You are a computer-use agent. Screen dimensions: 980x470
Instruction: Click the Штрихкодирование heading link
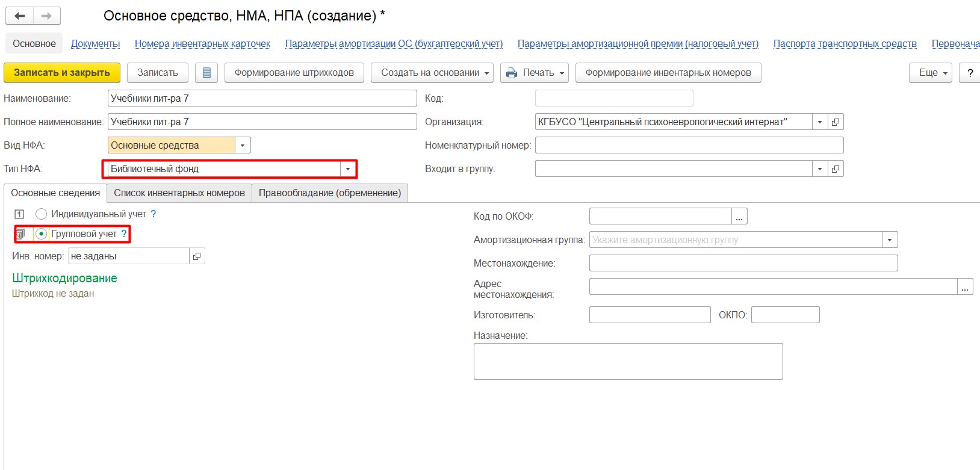click(x=64, y=279)
